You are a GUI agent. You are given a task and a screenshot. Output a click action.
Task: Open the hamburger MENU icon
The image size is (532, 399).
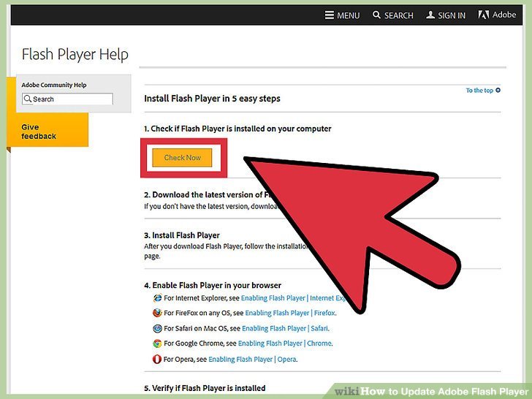click(329, 15)
